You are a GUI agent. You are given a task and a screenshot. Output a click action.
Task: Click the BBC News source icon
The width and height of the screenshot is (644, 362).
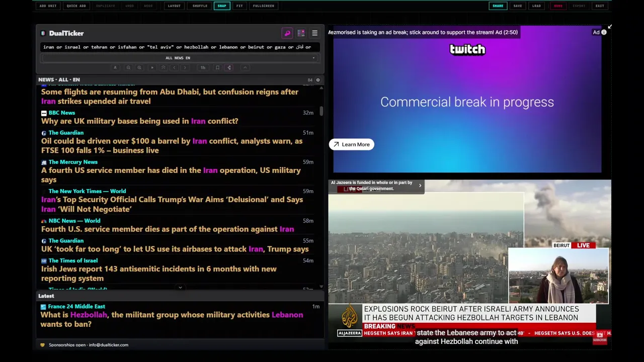[x=44, y=113]
